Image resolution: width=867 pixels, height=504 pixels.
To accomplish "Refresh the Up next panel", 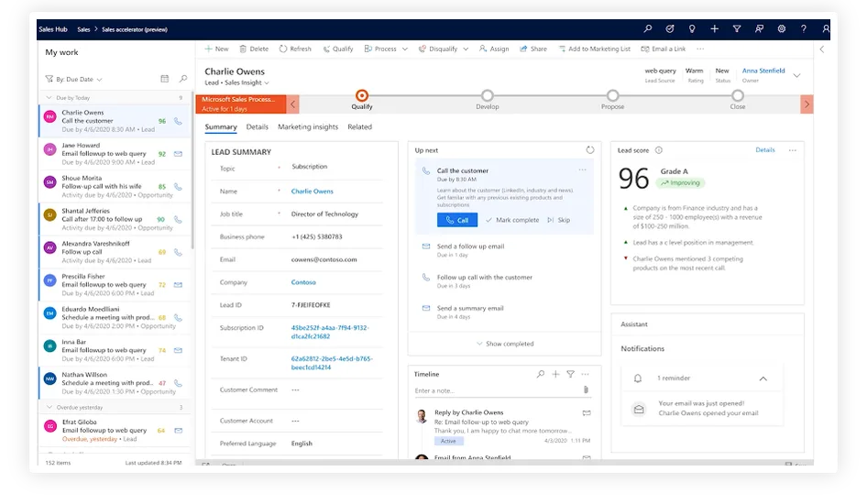I will [590, 149].
